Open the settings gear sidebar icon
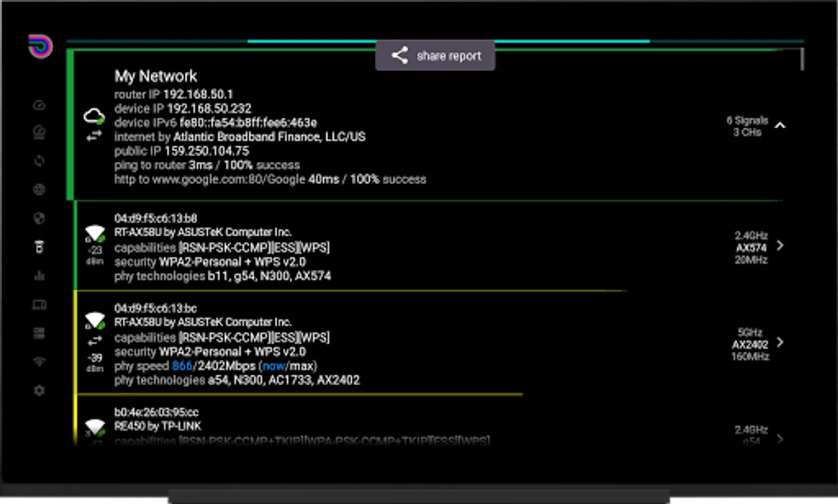 tap(39, 390)
